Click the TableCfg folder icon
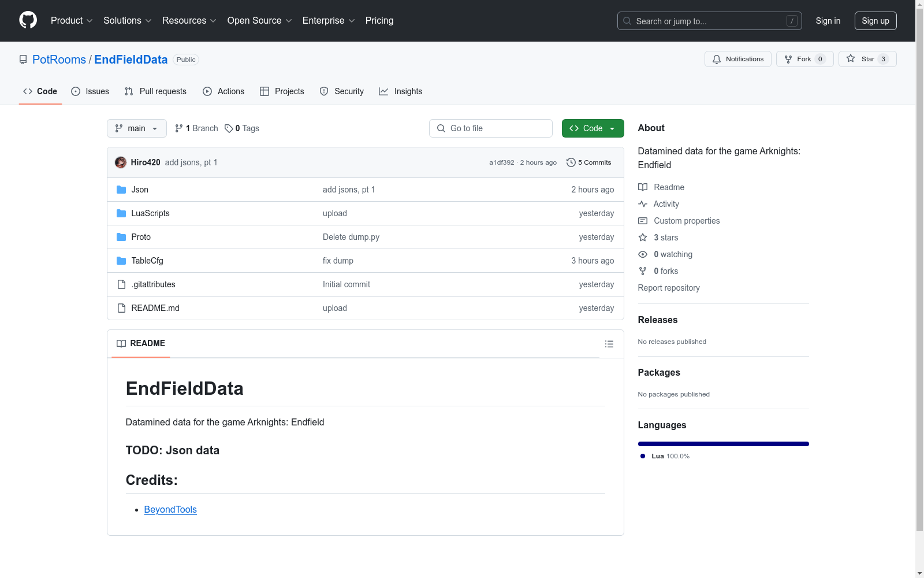Viewport: 924px width, 578px height. click(x=121, y=261)
